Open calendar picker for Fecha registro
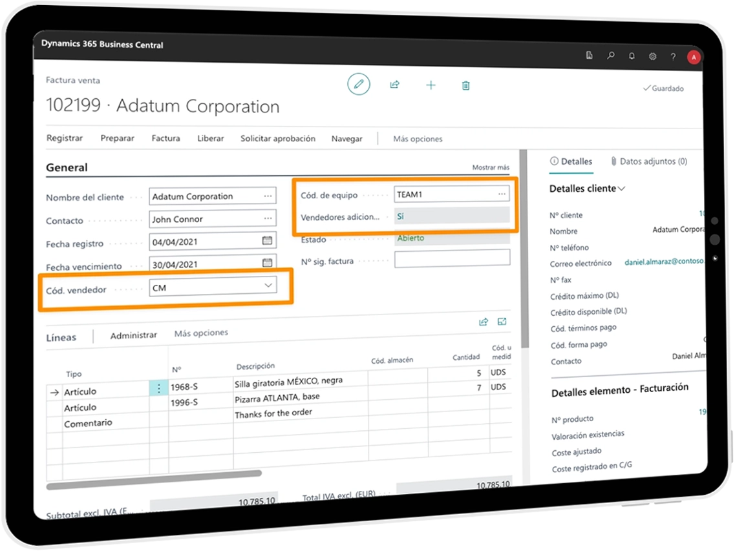The height and width of the screenshot is (560, 735). tap(267, 241)
